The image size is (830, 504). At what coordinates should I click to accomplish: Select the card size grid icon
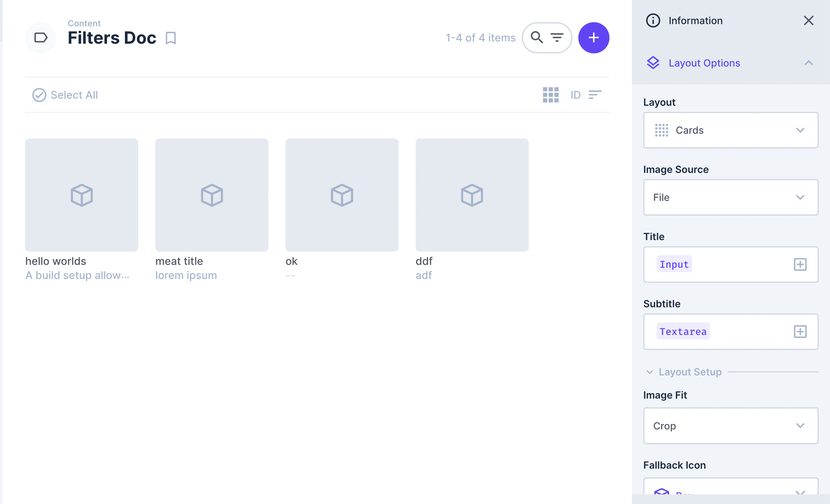coord(550,95)
